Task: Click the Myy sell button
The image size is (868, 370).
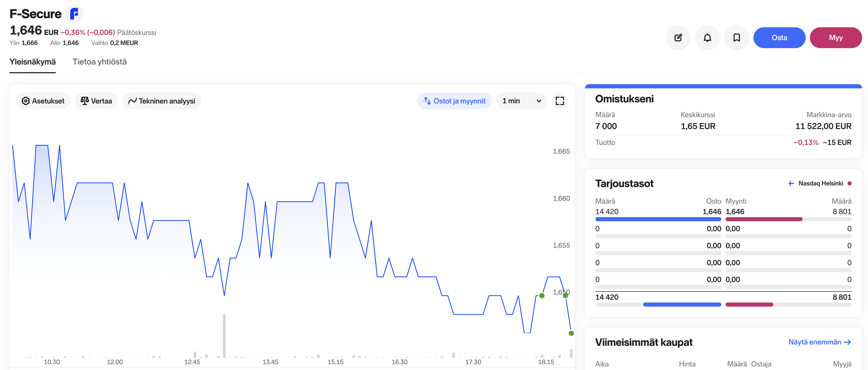Action: [x=836, y=38]
